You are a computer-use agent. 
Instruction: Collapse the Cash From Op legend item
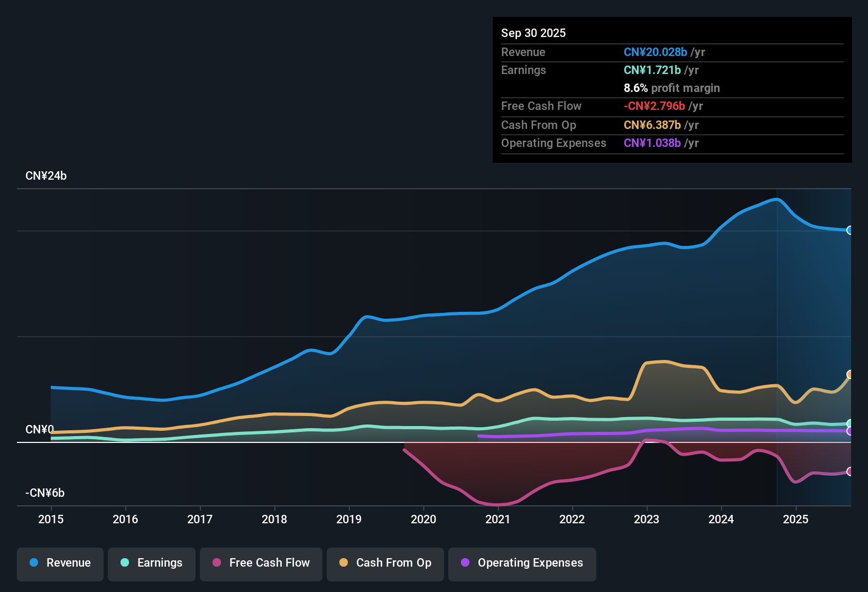(x=385, y=563)
